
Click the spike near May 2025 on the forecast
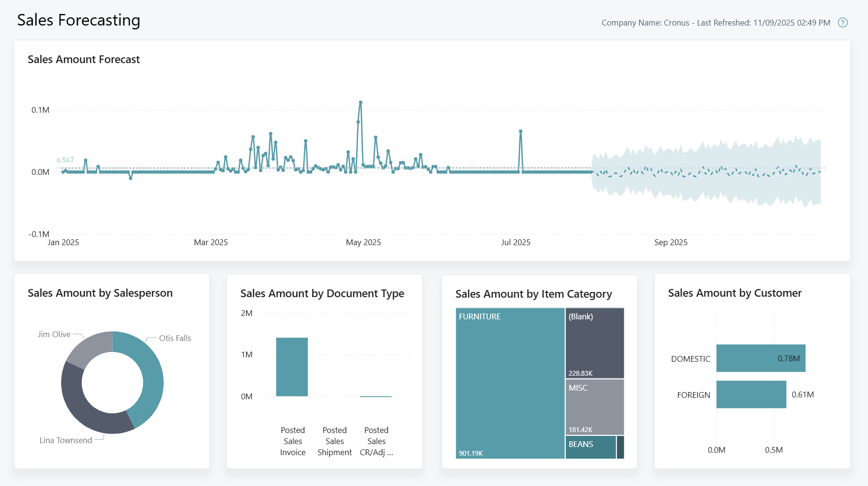point(361,103)
